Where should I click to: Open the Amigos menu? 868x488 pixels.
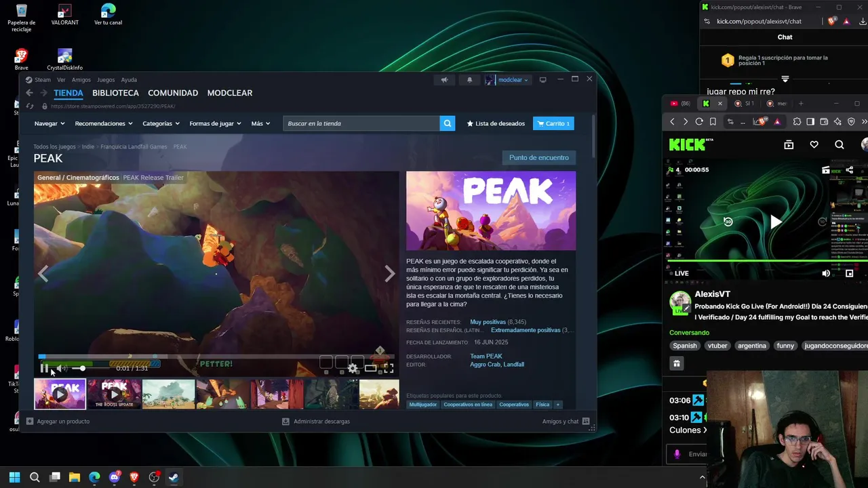tap(81, 80)
